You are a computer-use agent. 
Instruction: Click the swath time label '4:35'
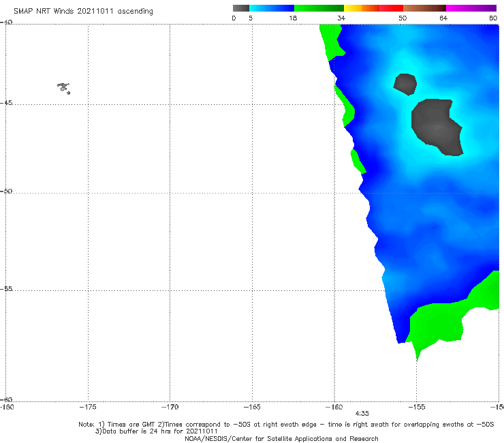point(362,414)
